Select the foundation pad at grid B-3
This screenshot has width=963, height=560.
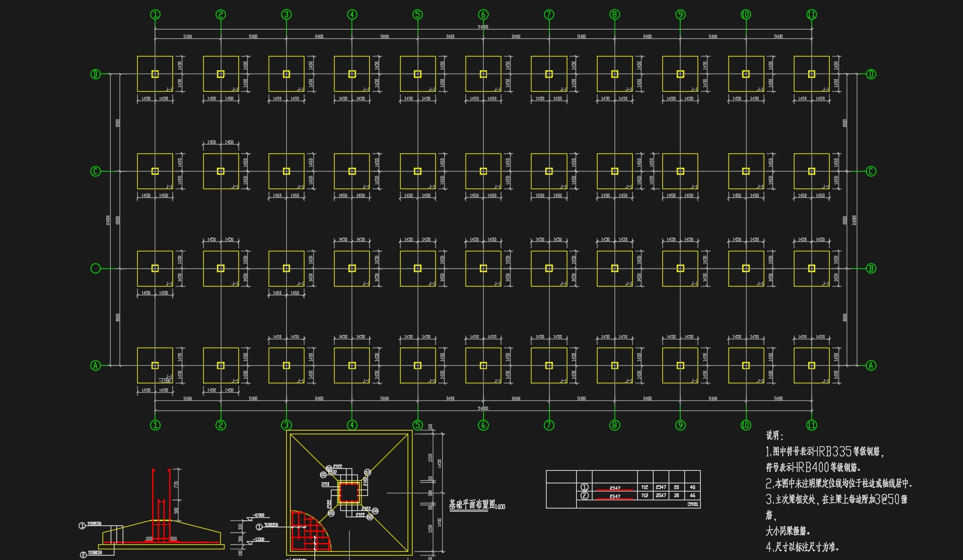pyautogui.click(x=286, y=268)
